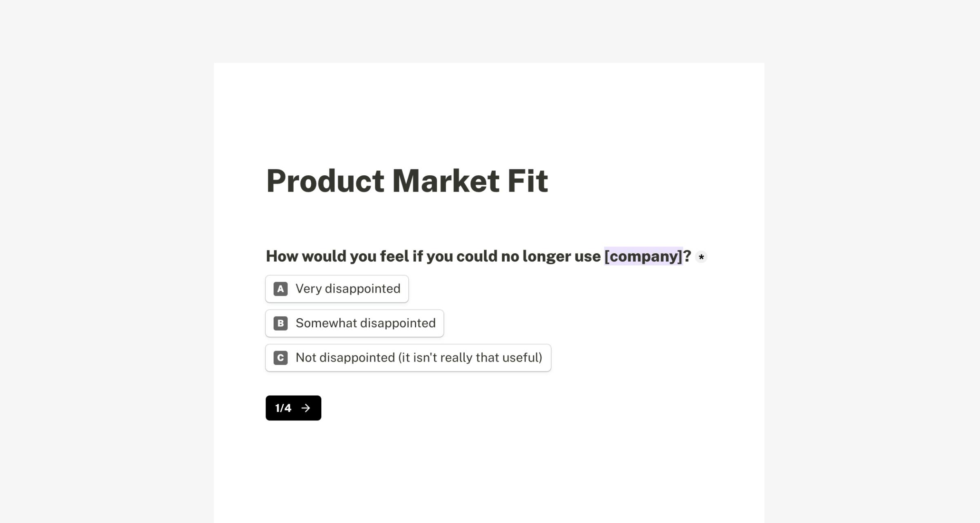Click the word "Product" in the title
The height and width of the screenshot is (523, 980).
point(325,181)
